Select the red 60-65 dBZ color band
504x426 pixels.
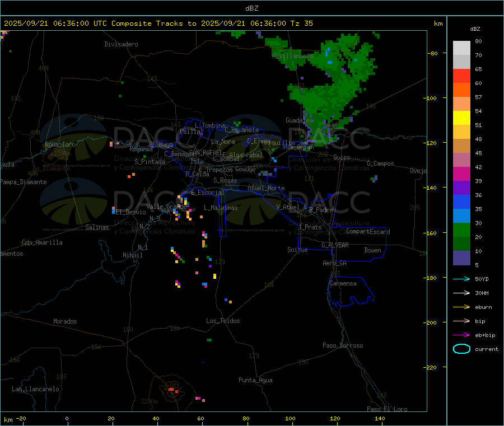461,76
